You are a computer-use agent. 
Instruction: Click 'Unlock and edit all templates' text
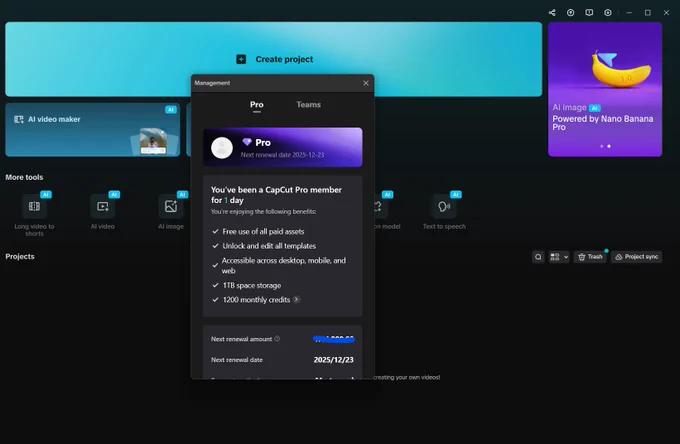(x=269, y=246)
